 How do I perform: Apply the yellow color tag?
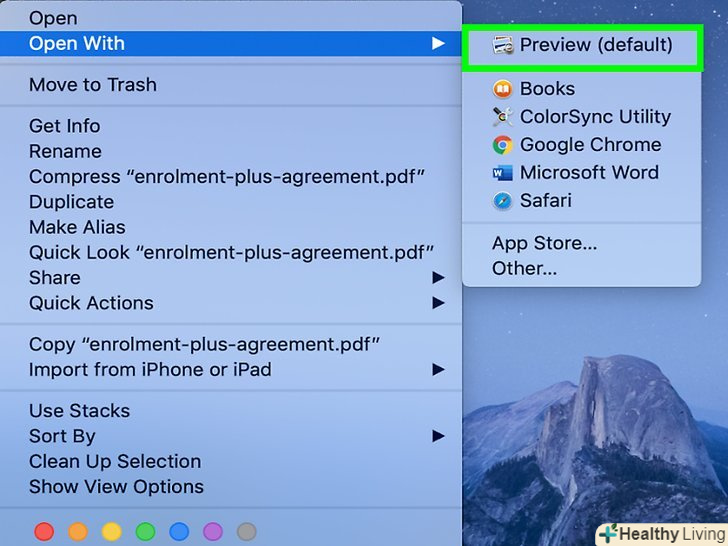(112, 532)
